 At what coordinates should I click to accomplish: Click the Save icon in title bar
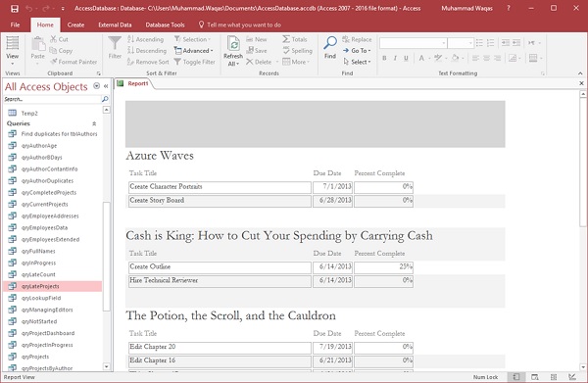[x=15, y=8]
